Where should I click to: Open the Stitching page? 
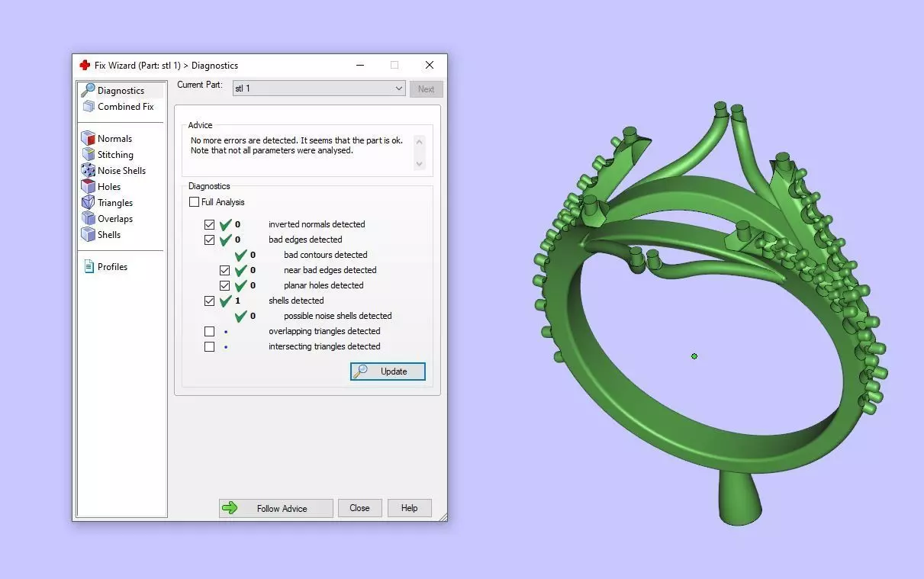click(115, 155)
